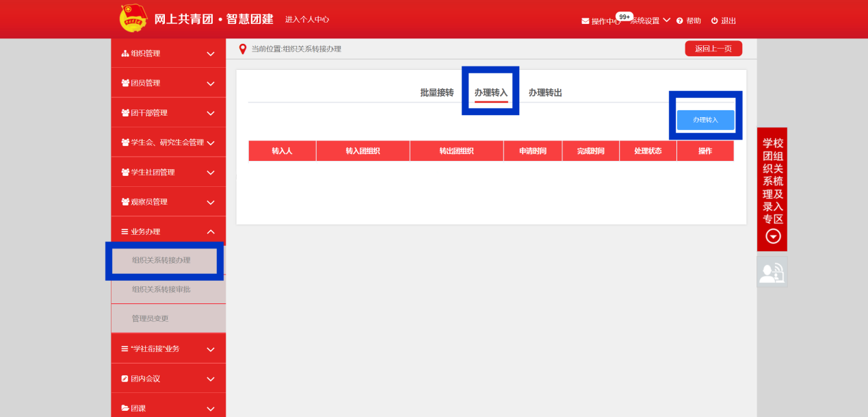Click the Communist Youth League logo emblem
The height and width of the screenshot is (417, 868).
(x=133, y=18)
